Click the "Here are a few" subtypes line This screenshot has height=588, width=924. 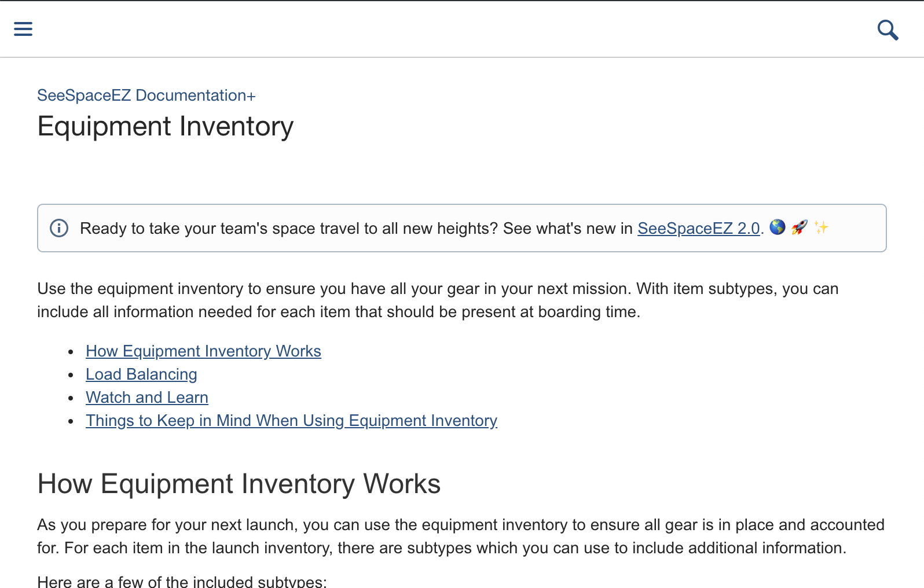point(182,582)
